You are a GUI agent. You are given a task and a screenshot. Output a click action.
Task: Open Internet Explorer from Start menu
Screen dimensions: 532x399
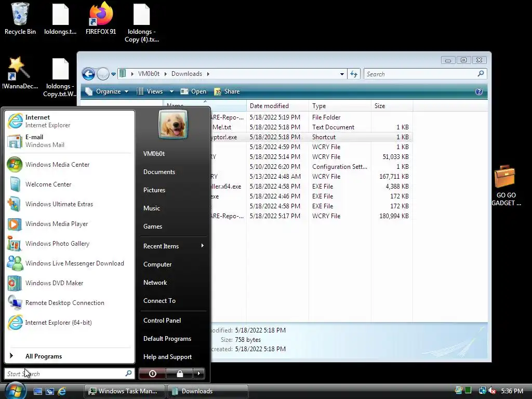tap(70, 121)
